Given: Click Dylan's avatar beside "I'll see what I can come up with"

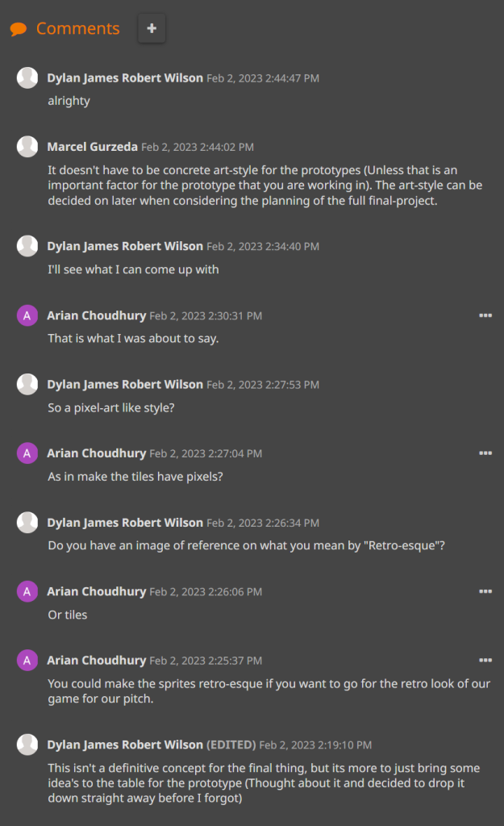Looking at the screenshot, I should 27,246.
